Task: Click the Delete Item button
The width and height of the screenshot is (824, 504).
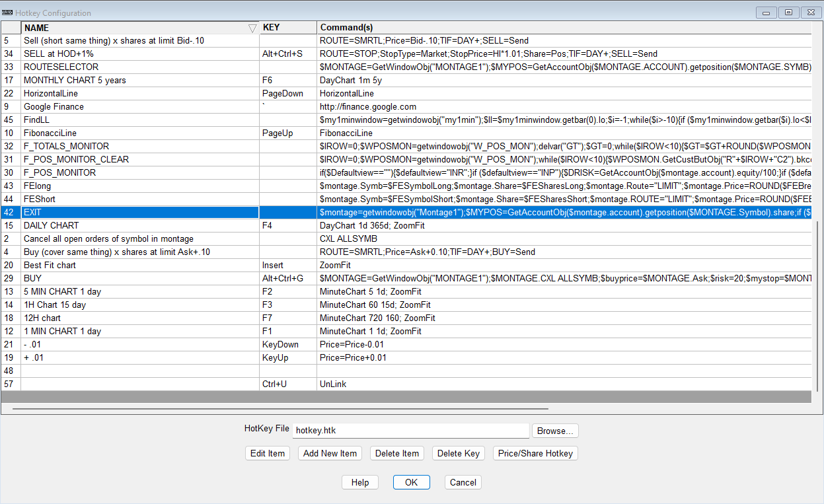Action: pos(397,453)
